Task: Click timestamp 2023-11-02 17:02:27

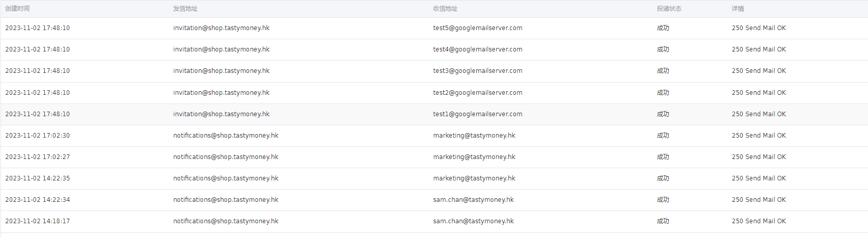Action: click(38, 157)
